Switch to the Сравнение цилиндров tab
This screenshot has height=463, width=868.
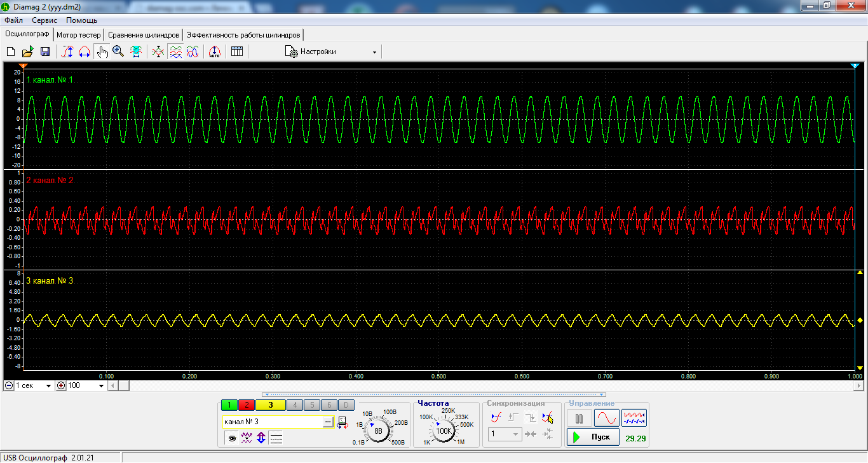(x=144, y=34)
